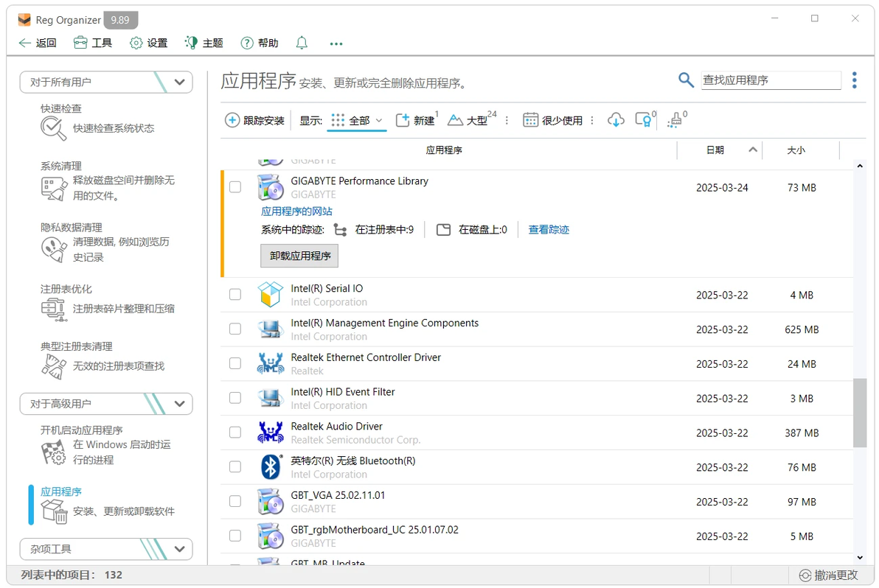Open the three-dot overflow menu in top bar
This screenshot has height=588, width=879.
[x=336, y=43]
